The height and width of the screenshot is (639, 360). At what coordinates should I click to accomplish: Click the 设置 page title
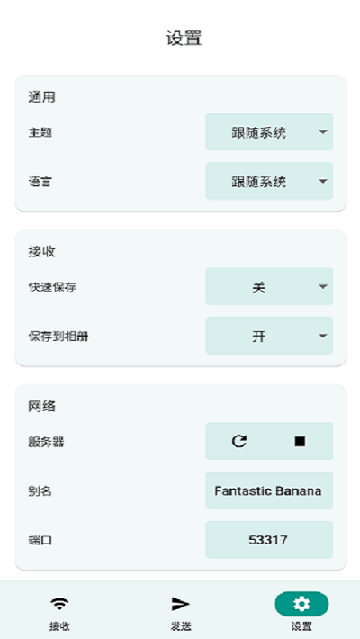184,39
